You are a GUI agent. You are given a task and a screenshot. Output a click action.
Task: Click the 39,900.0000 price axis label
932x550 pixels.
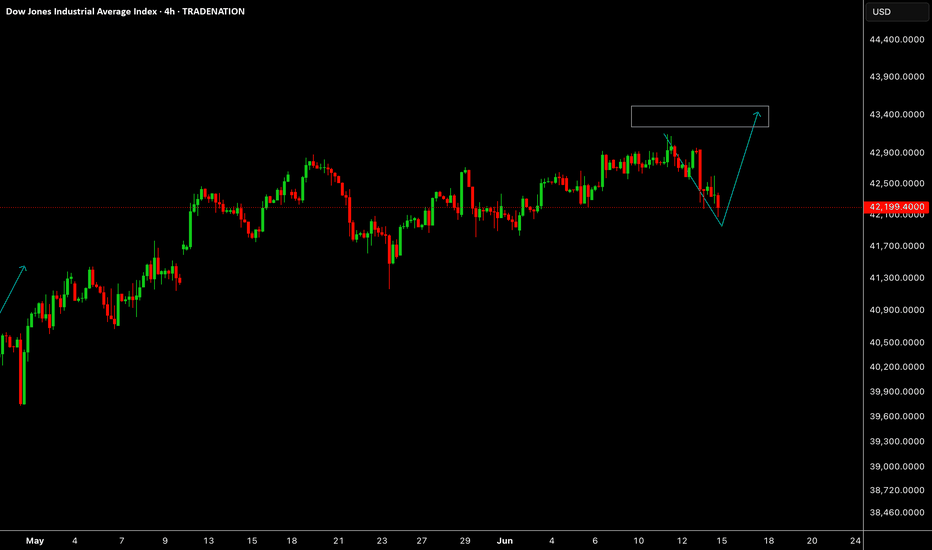(x=896, y=392)
